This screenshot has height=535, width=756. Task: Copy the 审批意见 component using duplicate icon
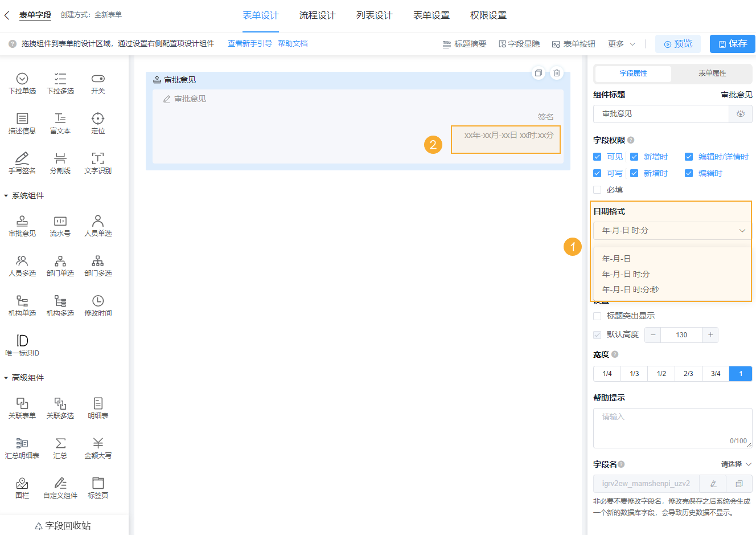click(x=538, y=73)
